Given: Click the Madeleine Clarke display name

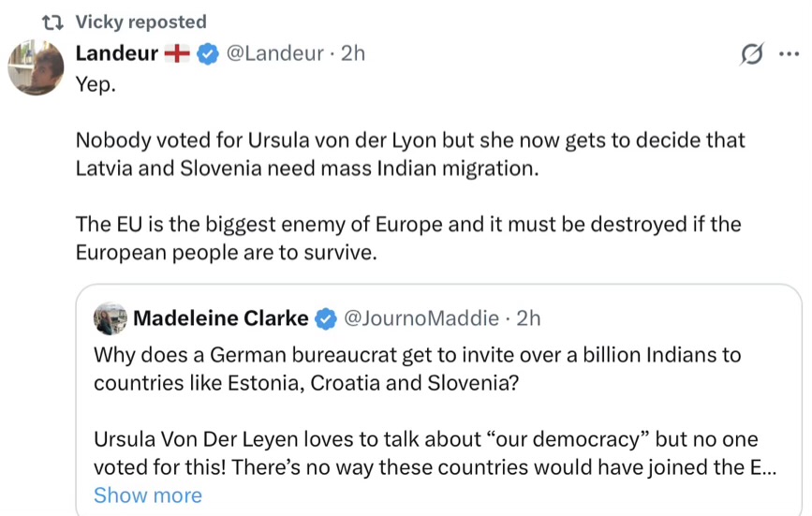Looking at the screenshot, I should tap(221, 318).
